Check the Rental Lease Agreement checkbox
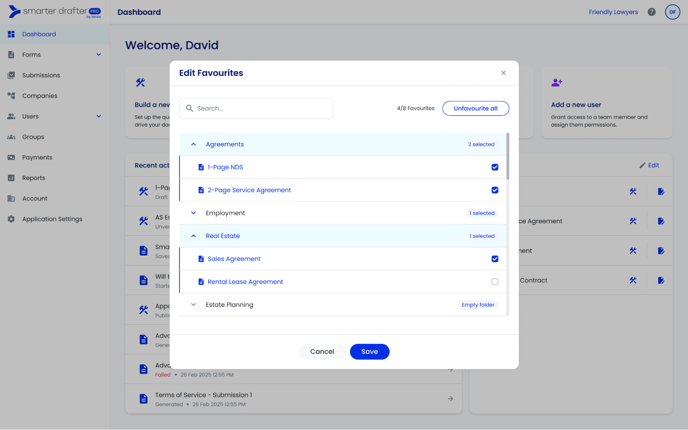This screenshot has width=688, height=430. [495, 282]
